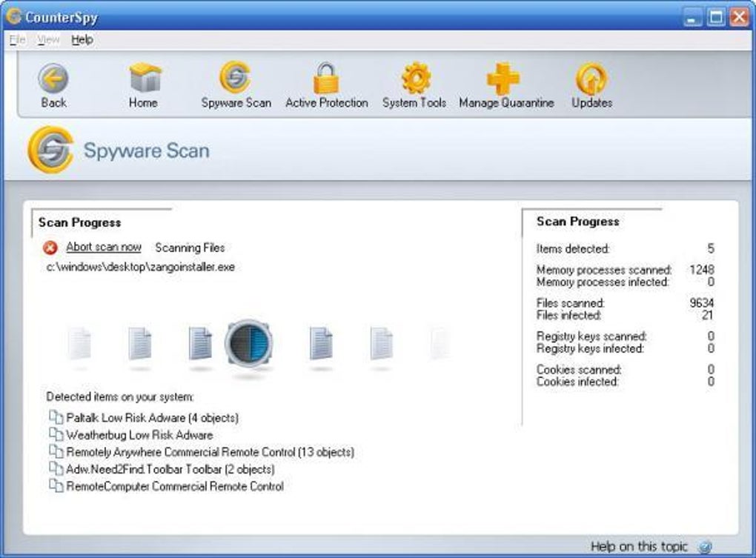Open the View menu
Screen dimensions: 756x558
pos(48,39)
